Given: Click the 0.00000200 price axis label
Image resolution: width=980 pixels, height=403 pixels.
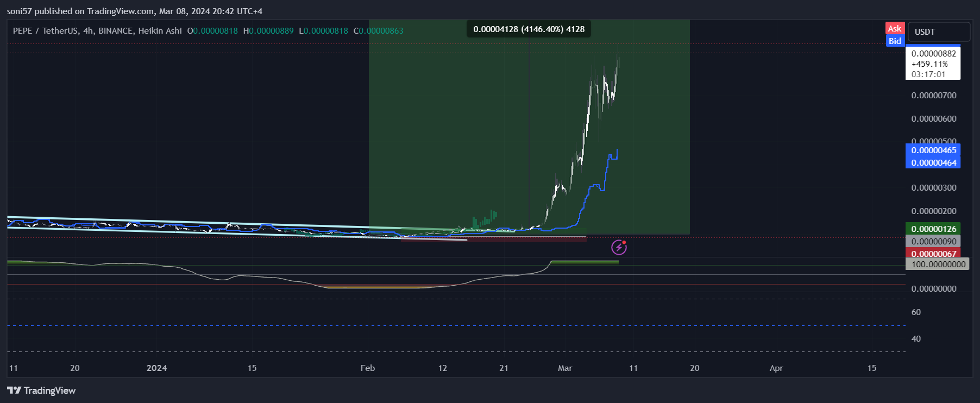Looking at the screenshot, I should [934, 211].
